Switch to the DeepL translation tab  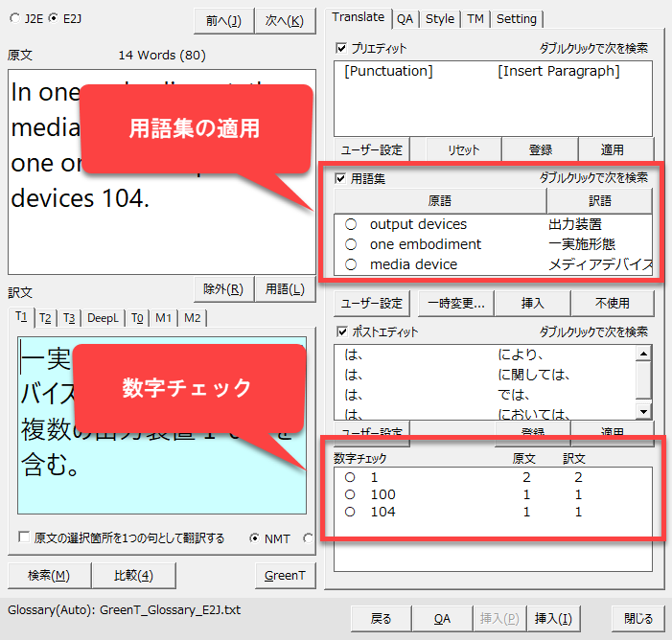click(103, 318)
